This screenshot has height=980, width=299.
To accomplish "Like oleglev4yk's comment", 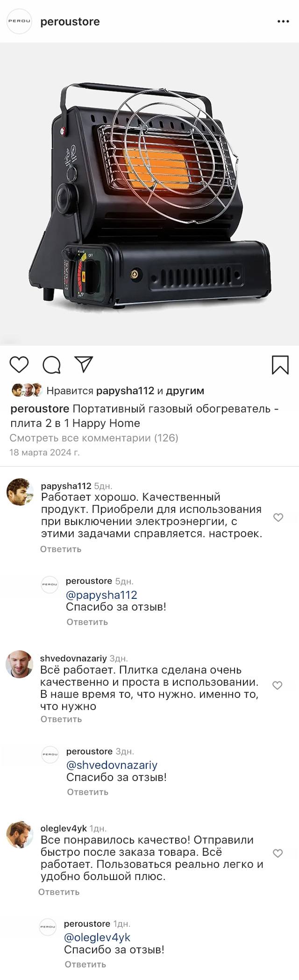I will [x=278, y=853].
